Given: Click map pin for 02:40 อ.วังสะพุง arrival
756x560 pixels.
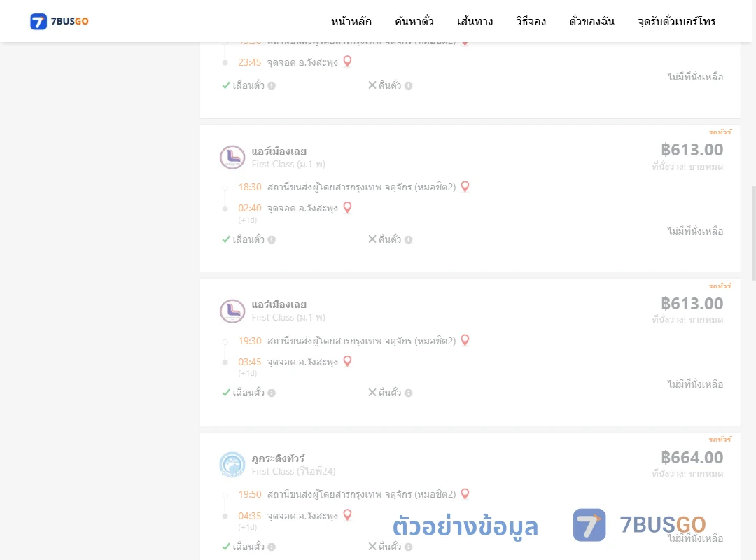Looking at the screenshot, I should point(347,207).
